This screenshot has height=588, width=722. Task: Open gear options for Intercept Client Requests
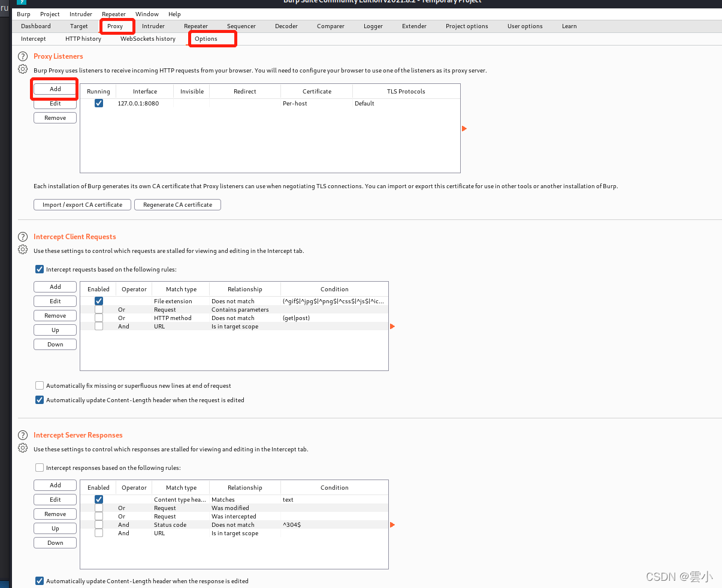point(23,250)
